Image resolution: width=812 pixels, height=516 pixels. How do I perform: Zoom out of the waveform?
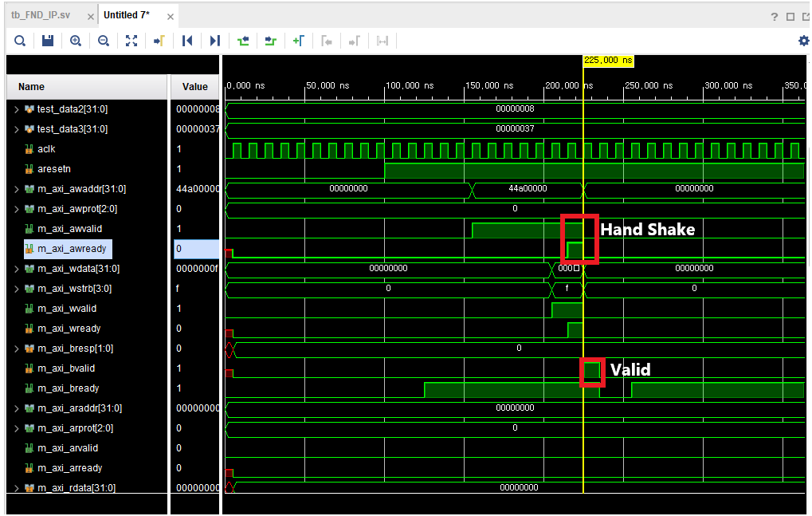(x=104, y=41)
